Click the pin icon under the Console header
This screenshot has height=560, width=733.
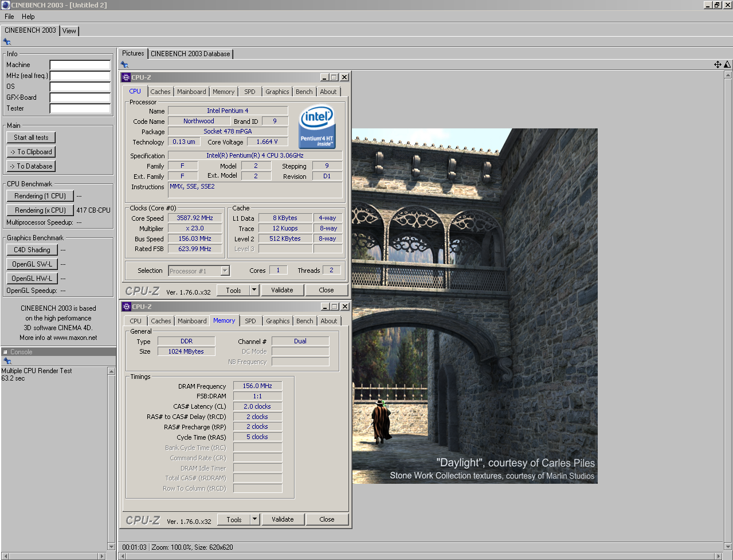pyautogui.click(x=7, y=361)
